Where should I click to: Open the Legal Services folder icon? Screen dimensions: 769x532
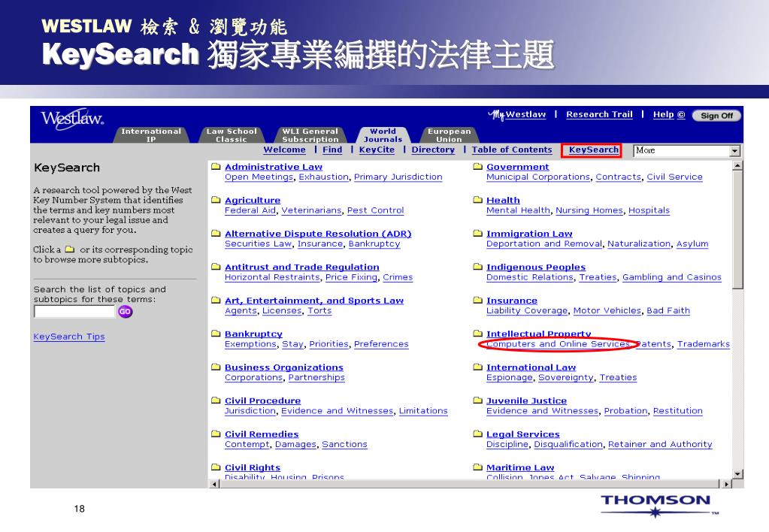click(477, 434)
